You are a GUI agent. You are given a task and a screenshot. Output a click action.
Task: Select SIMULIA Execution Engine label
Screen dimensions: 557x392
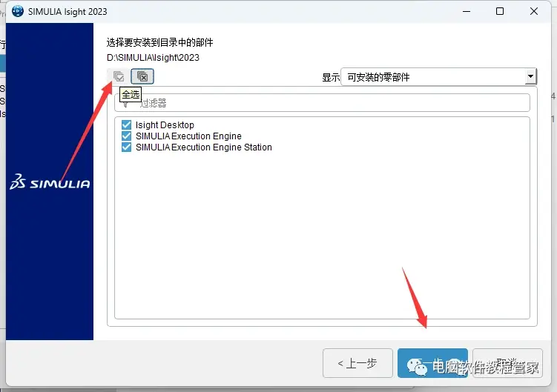pyautogui.click(x=188, y=136)
